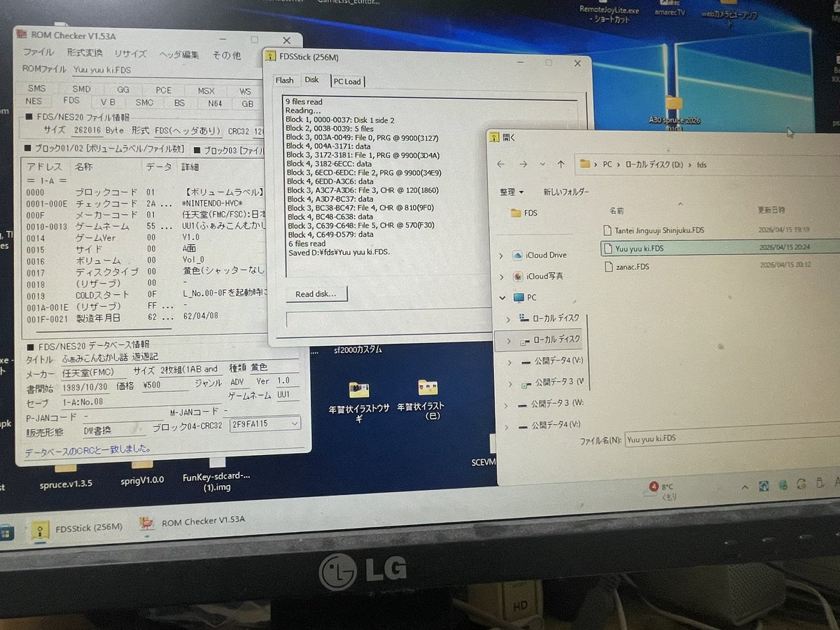Select the FDS quick access folder
The height and width of the screenshot is (630, 840).
(526, 213)
